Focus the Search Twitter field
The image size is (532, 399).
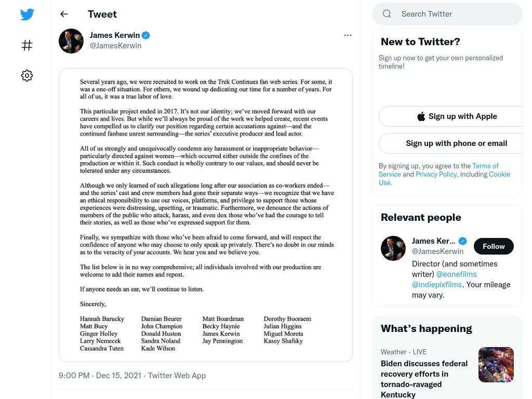[447, 14]
